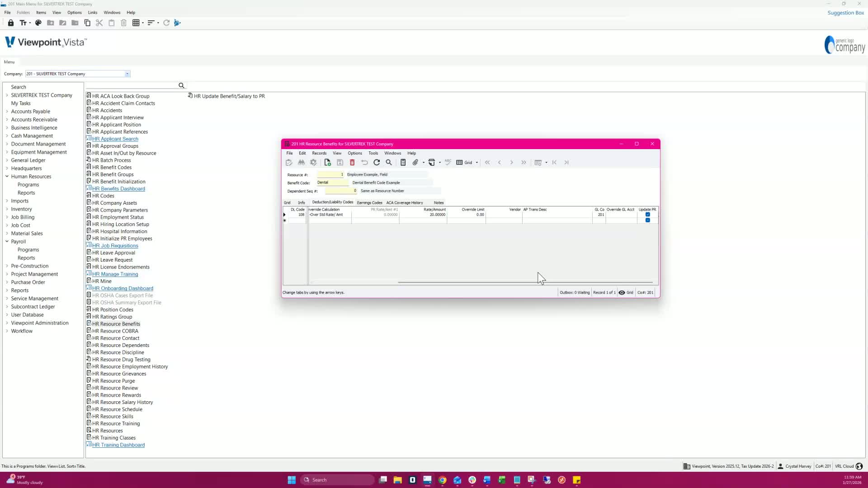Screen dimensions: 868x488
Task: Uncheck Update PR for DL Code 108
Action: (x=647, y=215)
